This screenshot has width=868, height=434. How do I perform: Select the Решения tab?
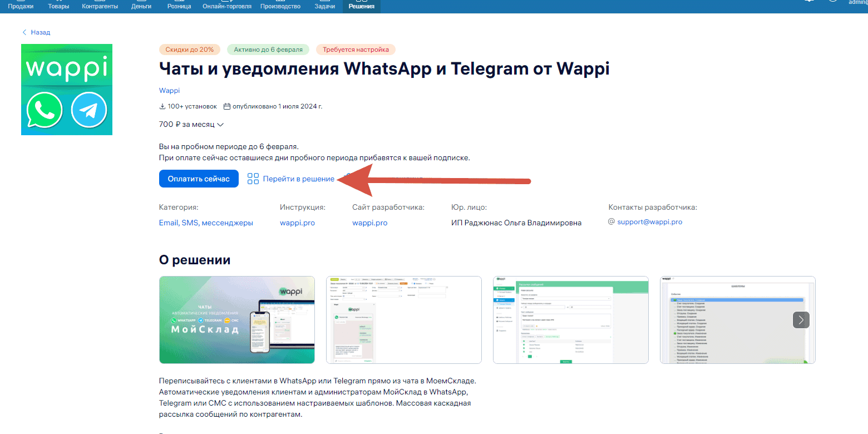(361, 7)
